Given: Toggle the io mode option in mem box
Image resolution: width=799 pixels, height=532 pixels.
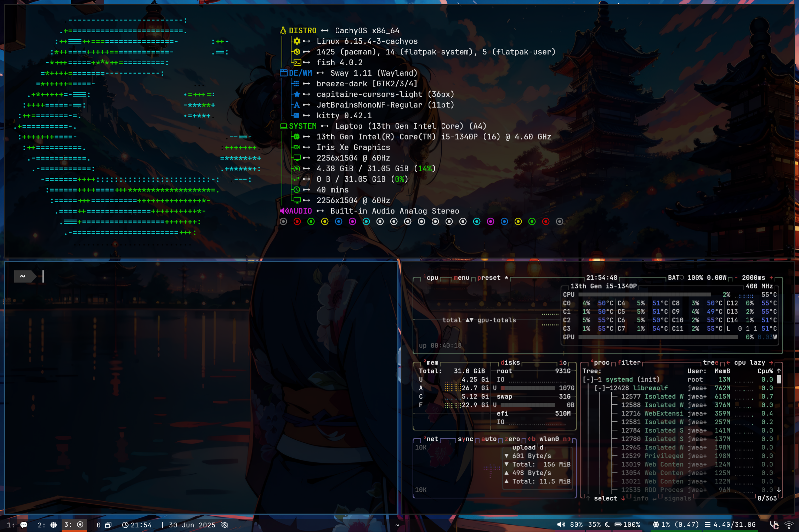Looking at the screenshot, I should pos(563,363).
